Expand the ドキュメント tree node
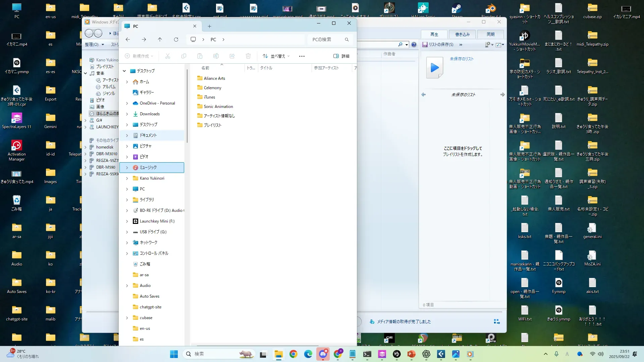644x362 pixels. point(127,135)
